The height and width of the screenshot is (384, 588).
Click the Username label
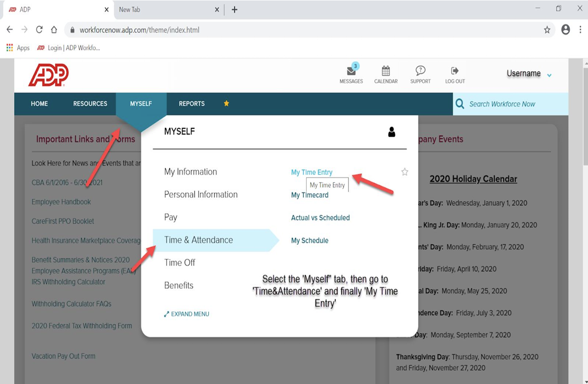[x=524, y=73]
